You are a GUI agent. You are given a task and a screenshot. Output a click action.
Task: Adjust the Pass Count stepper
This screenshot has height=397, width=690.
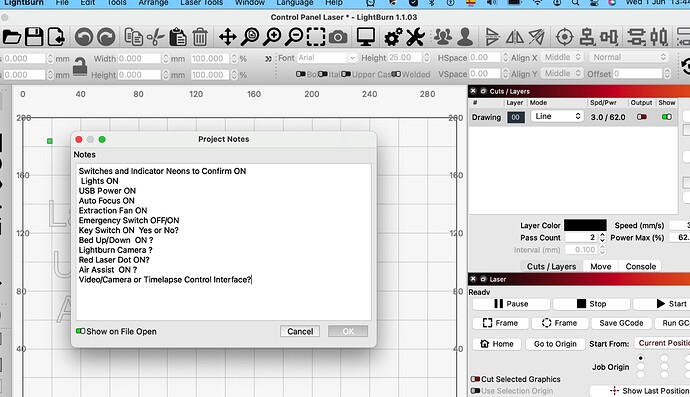pos(602,238)
